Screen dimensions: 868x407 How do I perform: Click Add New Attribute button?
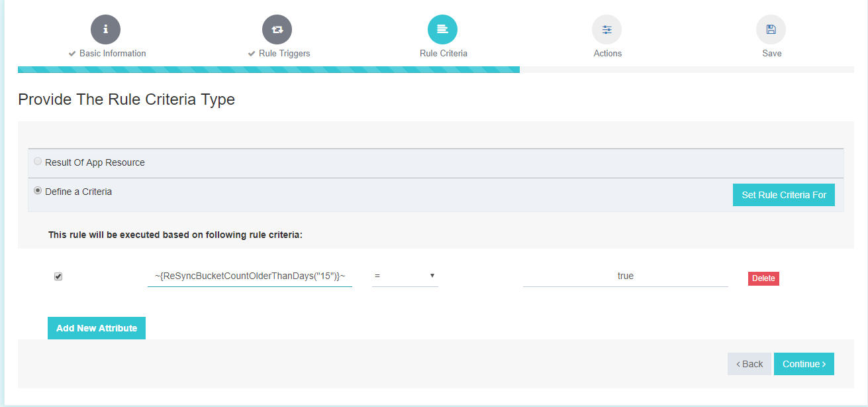point(97,328)
